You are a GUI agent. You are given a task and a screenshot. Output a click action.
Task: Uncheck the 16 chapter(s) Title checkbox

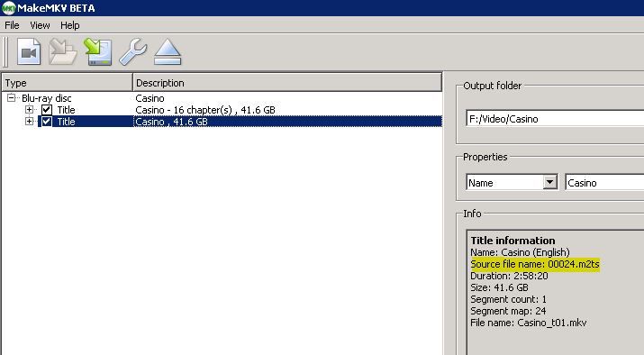[47, 110]
